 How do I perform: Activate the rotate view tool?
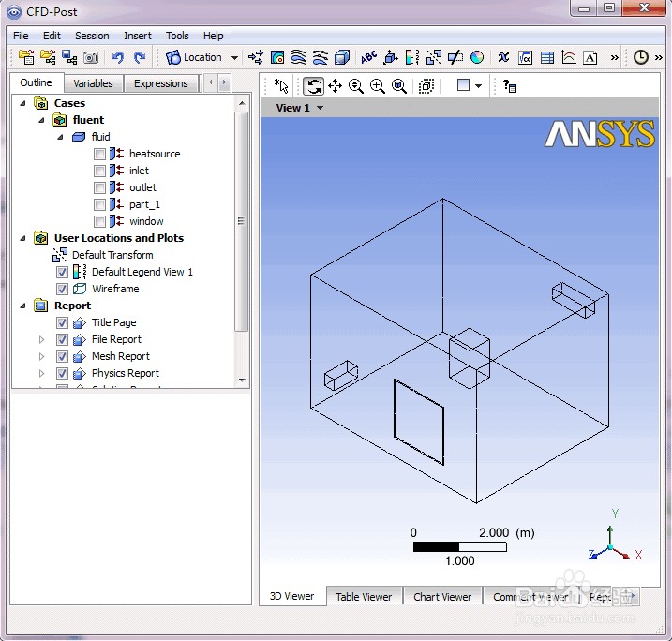[313, 86]
